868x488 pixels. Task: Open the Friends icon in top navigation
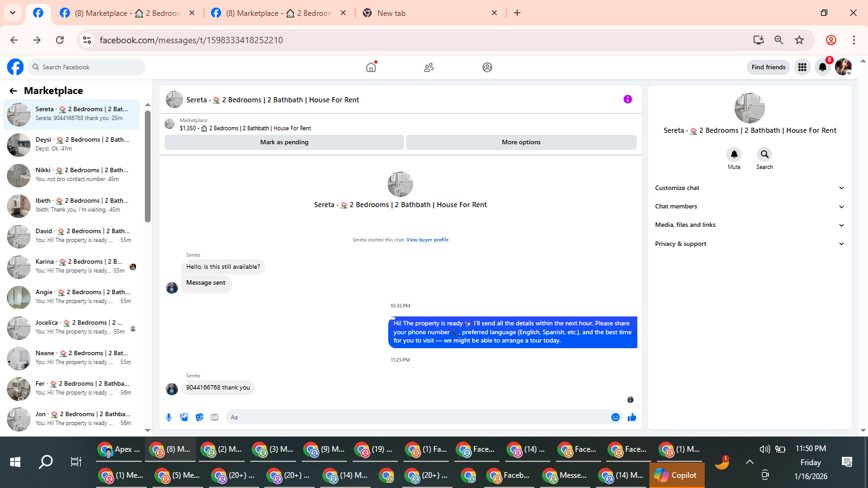pos(429,67)
